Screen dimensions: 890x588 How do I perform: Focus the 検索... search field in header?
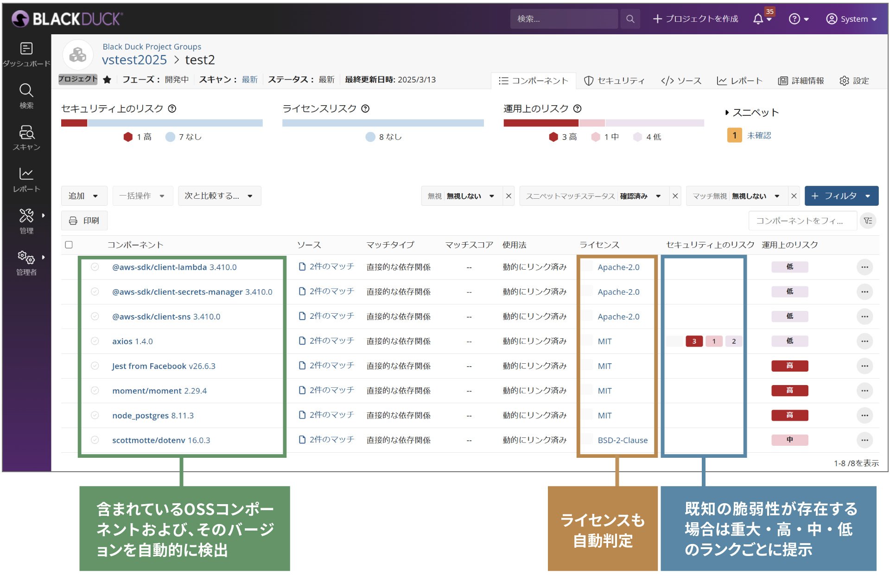[x=564, y=19]
